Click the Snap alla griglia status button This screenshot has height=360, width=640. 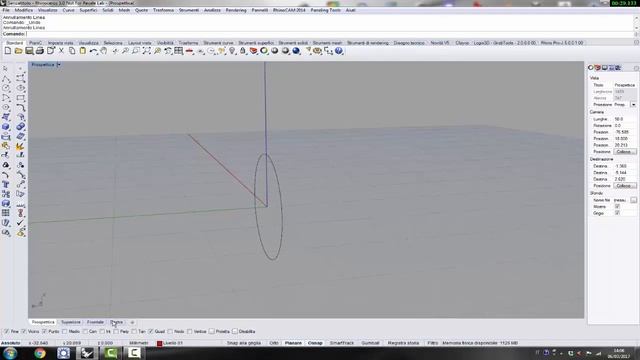244,343
